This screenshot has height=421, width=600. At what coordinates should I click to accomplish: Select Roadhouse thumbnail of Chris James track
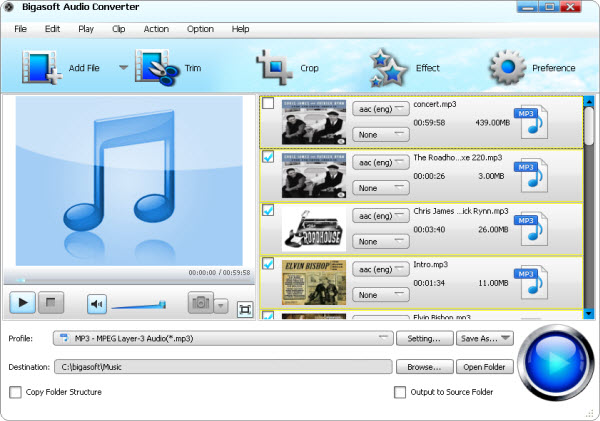point(314,229)
